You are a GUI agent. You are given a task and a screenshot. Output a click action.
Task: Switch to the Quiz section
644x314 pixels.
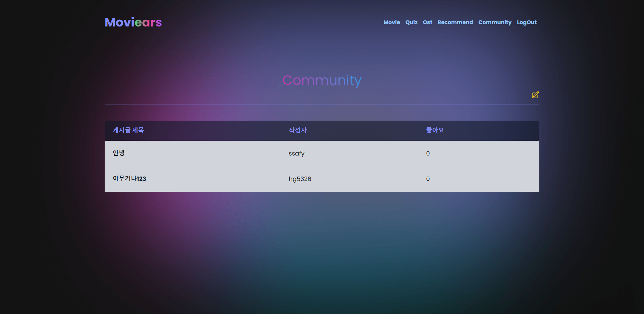(411, 22)
